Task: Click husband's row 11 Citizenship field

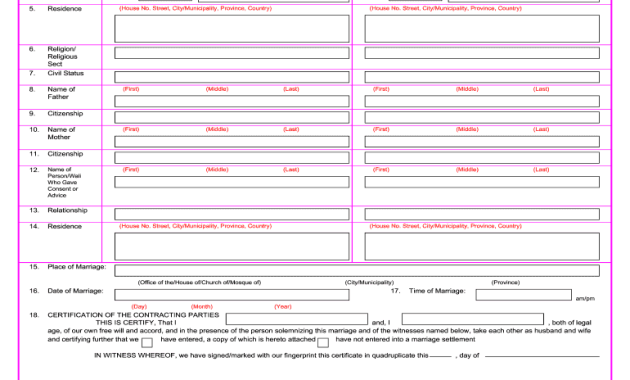Action: click(232, 157)
